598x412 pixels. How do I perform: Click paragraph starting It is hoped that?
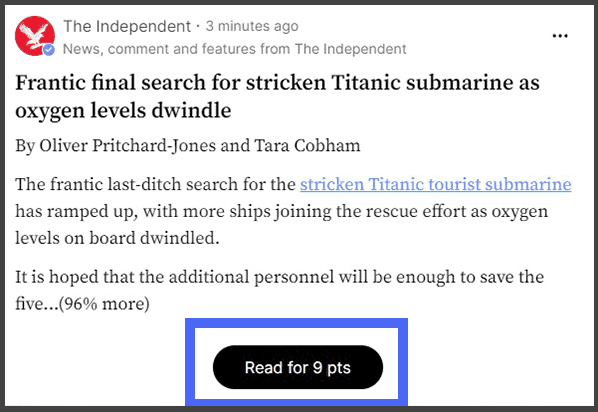tap(280, 290)
